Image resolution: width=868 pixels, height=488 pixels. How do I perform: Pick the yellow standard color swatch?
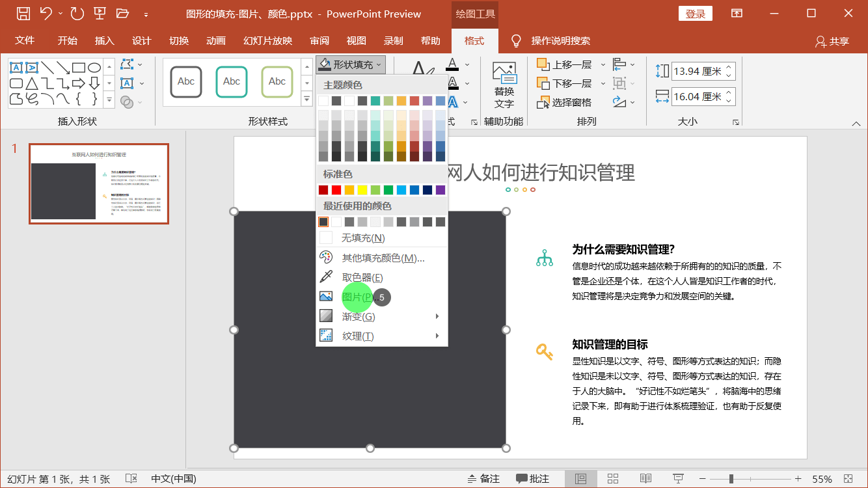coord(362,190)
